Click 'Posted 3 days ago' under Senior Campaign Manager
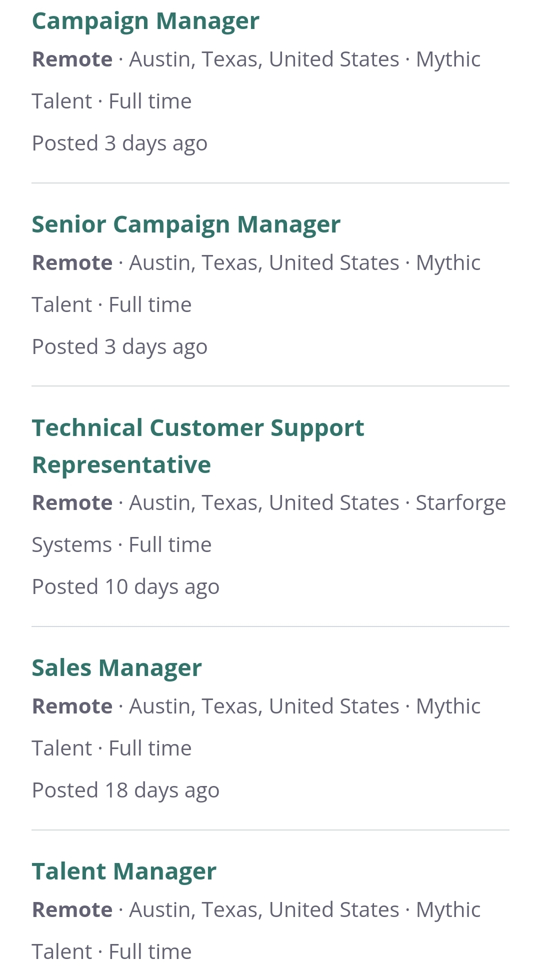The height and width of the screenshot is (980, 540). (119, 347)
